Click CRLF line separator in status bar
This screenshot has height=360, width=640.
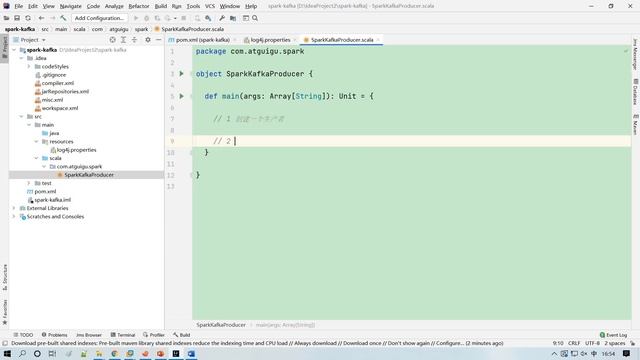pos(574,343)
